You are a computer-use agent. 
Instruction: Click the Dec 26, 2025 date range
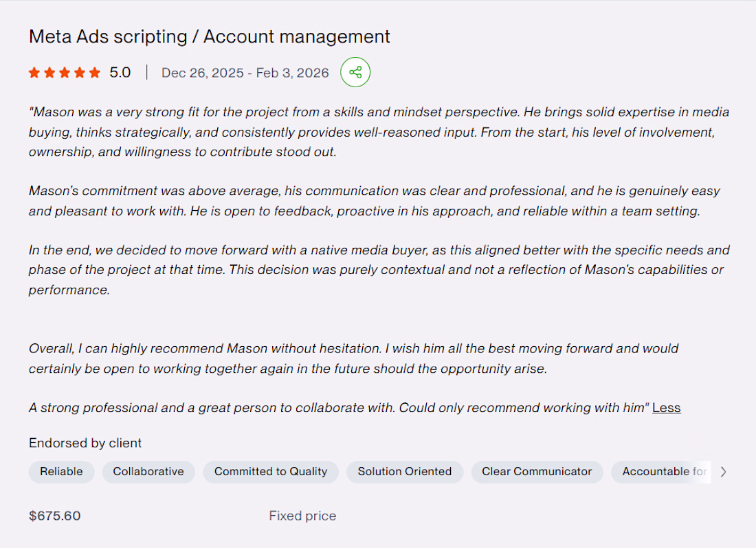click(x=245, y=73)
